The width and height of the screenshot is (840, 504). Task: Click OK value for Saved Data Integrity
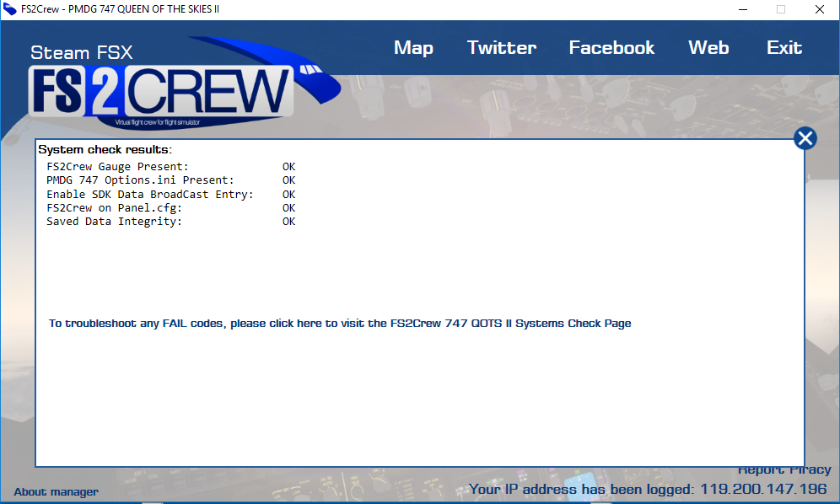pos(288,221)
